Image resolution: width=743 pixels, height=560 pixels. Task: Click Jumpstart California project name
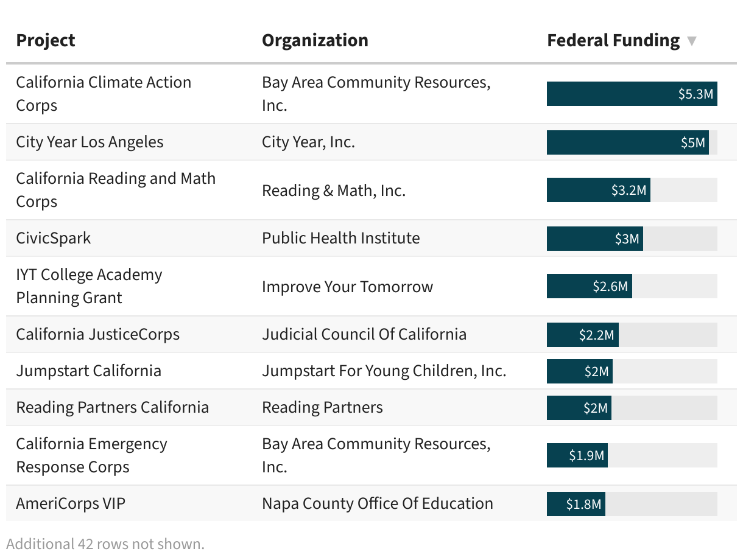pyautogui.click(x=89, y=371)
